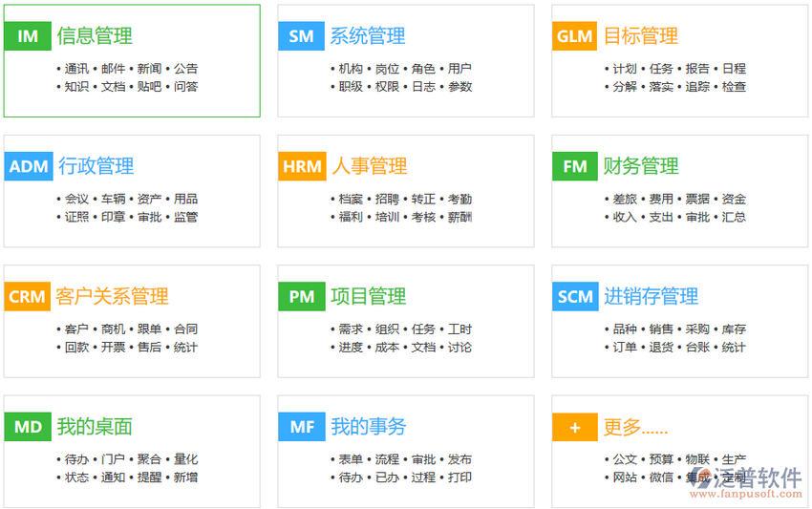The height and width of the screenshot is (509, 812).
Task: Click the blue SM badge icon
Action: pos(301,36)
